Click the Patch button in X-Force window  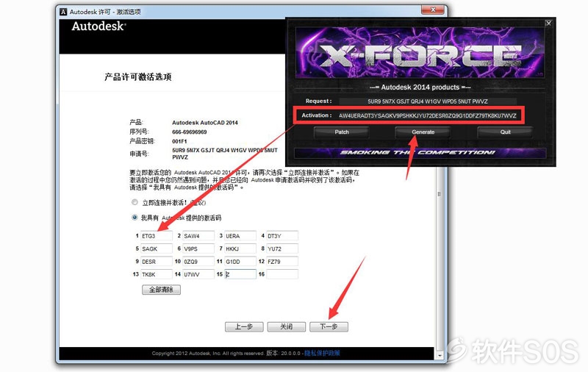[342, 132]
